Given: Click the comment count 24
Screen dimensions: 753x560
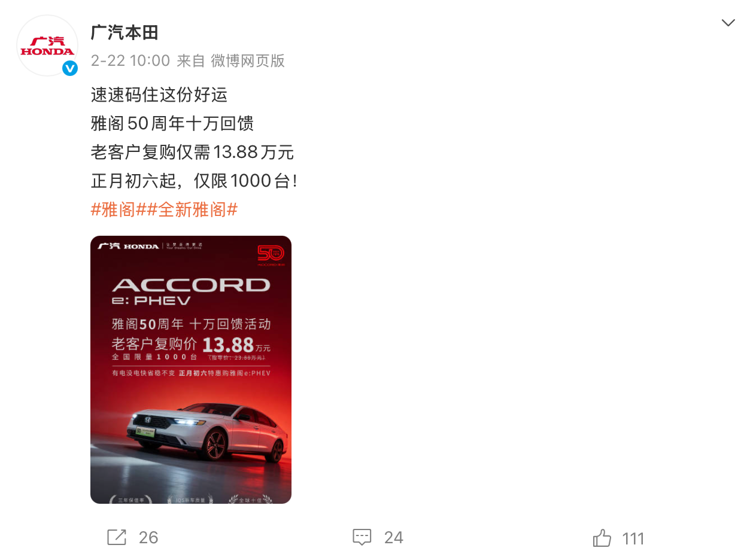Looking at the screenshot, I should [x=393, y=538].
